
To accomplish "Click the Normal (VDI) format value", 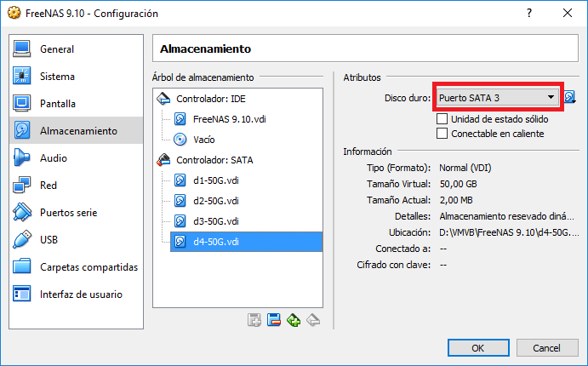I will click(465, 168).
